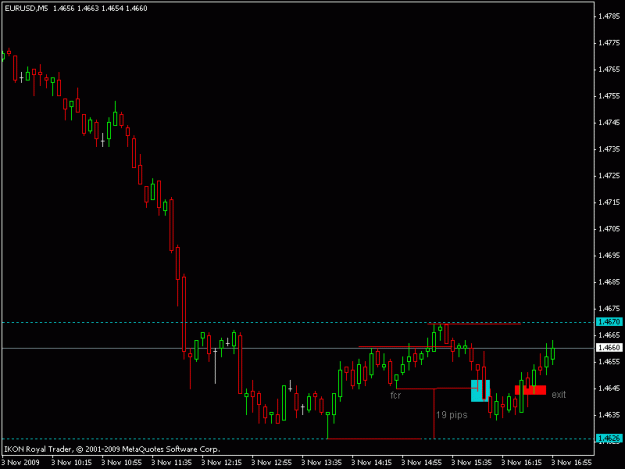Select the 'fcr' chart annotation

point(395,395)
